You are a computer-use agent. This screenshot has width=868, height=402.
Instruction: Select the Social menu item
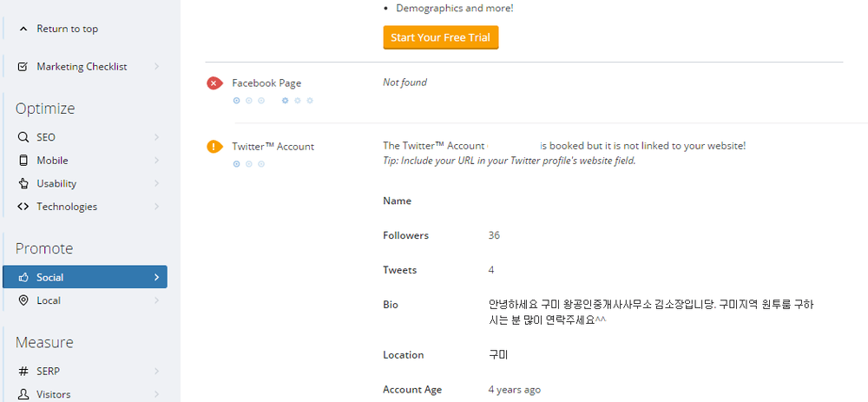coord(85,277)
